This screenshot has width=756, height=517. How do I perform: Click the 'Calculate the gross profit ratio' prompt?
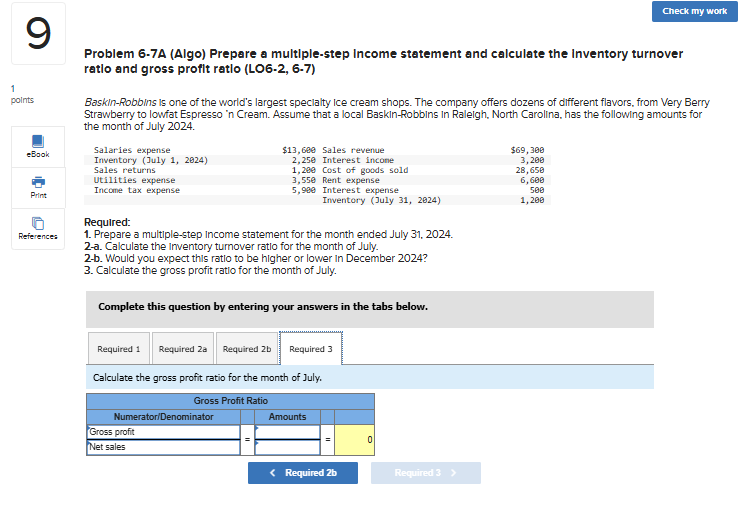[x=207, y=378]
